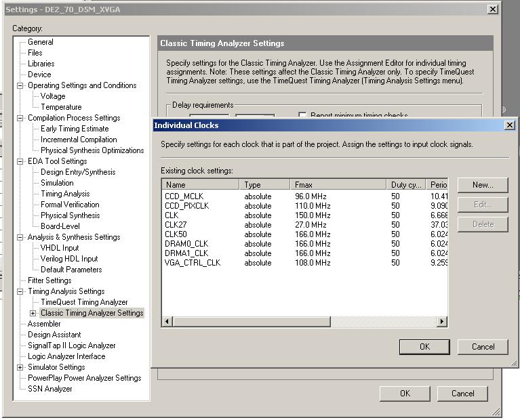Close the Settings window
Viewport: 520px width, 420px height.
(x=493, y=9)
